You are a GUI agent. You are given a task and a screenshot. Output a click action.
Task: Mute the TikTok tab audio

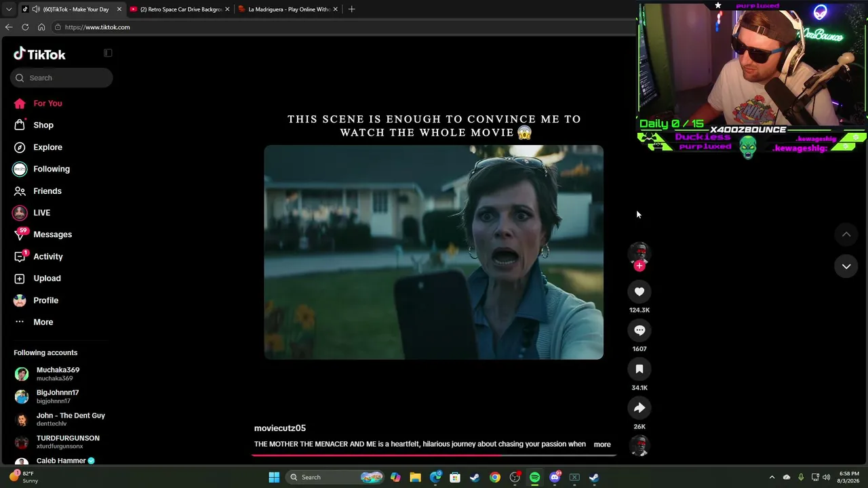point(36,9)
